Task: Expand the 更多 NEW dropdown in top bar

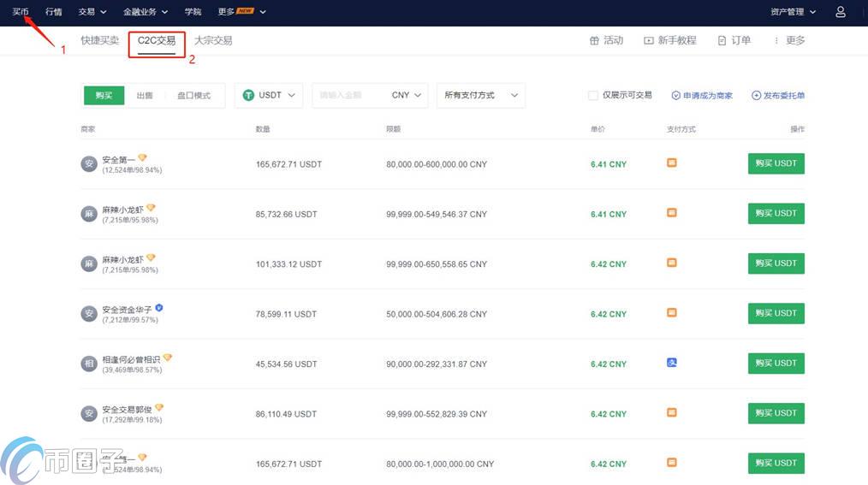Action: click(242, 12)
